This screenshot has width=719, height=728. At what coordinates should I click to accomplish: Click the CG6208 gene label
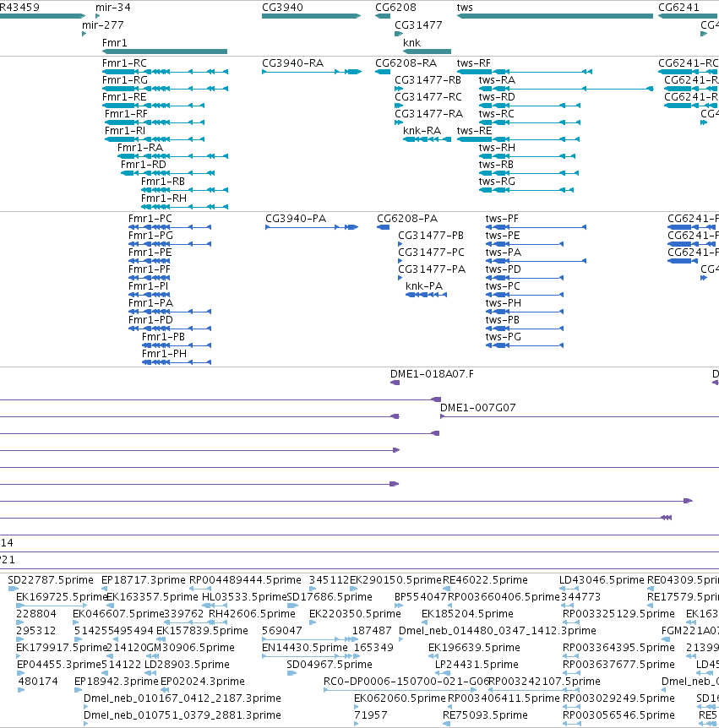[395, 8]
